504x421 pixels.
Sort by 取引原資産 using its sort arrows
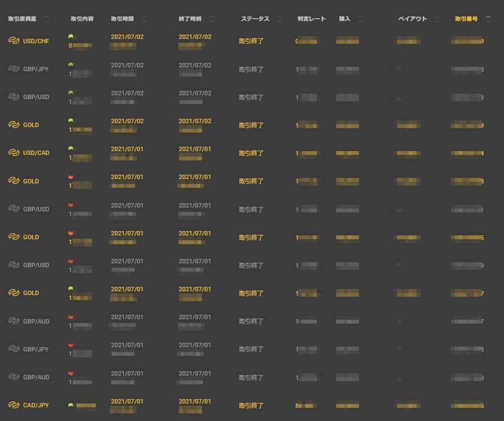pyautogui.click(x=47, y=19)
